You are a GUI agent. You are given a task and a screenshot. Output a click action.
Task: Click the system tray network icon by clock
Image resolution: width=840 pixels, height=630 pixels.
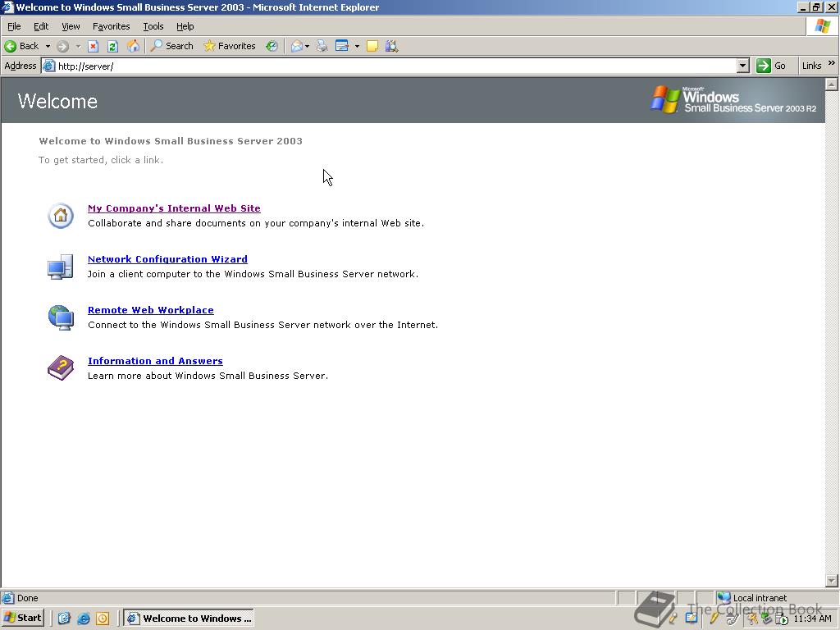click(781, 619)
